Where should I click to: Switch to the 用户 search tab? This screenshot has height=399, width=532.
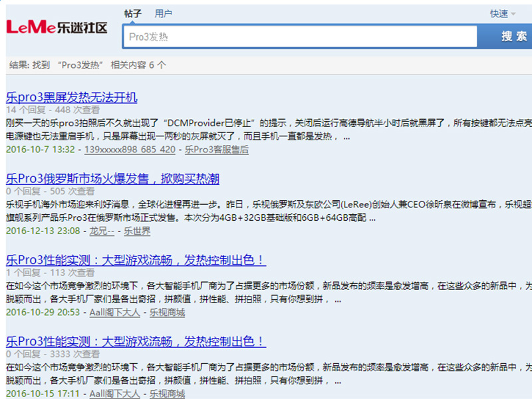click(x=163, y=13)
